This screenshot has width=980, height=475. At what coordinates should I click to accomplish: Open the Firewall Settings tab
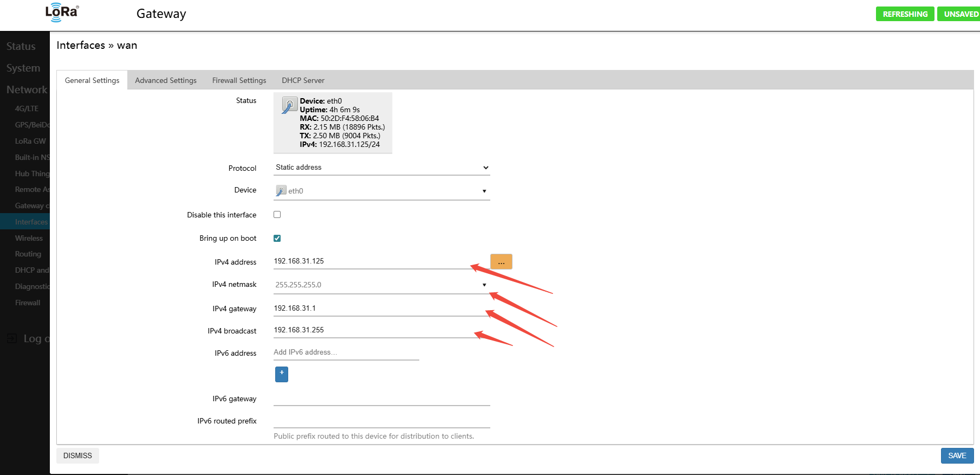coord(239,80)
